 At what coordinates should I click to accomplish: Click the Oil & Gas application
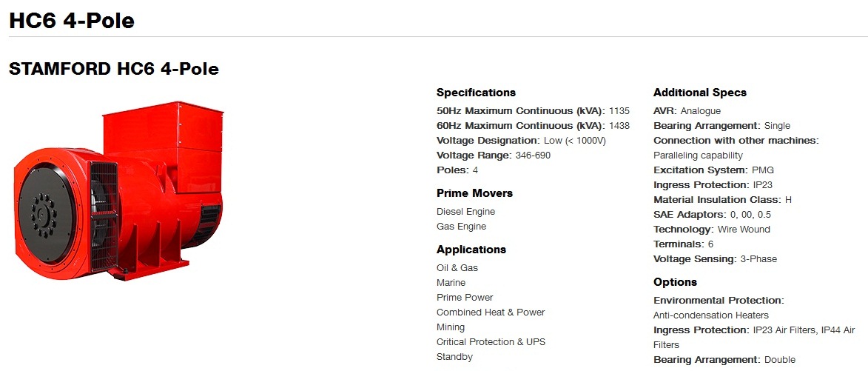click(x=457, y=268)
